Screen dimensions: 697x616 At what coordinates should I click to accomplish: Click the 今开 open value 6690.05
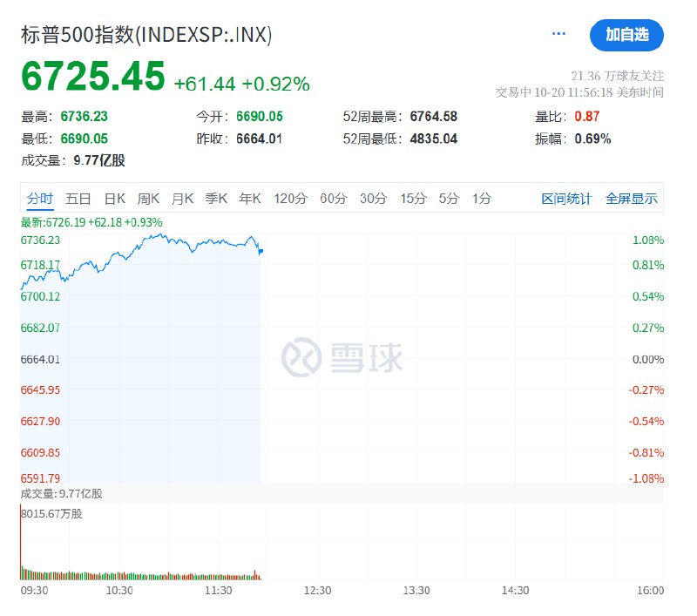(x=259, y=117)
